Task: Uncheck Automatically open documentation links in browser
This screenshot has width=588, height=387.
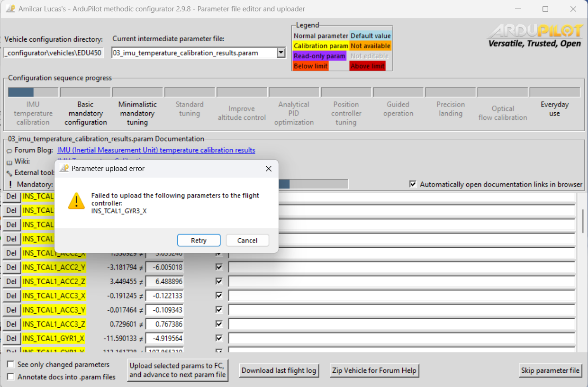Action: click(413, 184)
